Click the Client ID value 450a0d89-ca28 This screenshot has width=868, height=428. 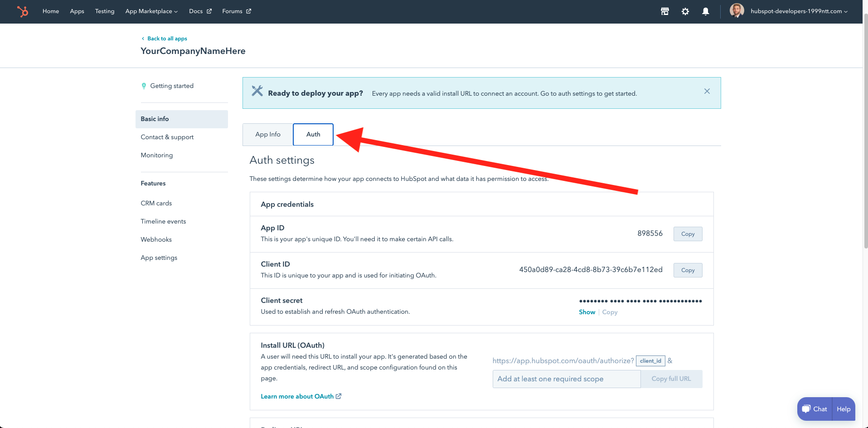591,269
